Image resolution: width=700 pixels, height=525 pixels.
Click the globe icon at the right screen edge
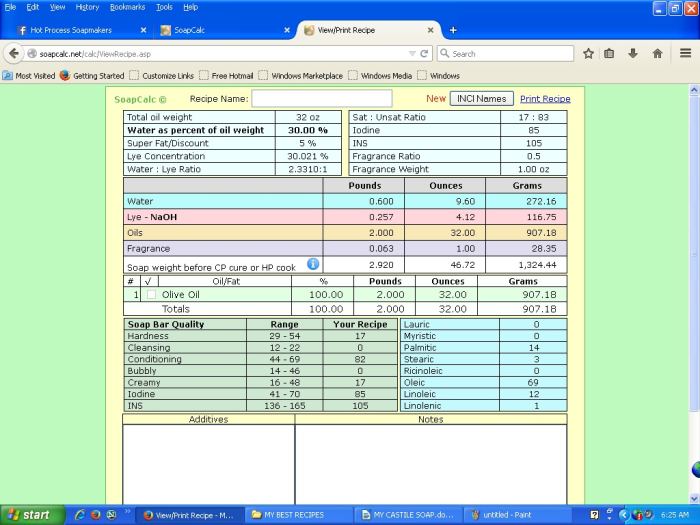pos(696,470)
